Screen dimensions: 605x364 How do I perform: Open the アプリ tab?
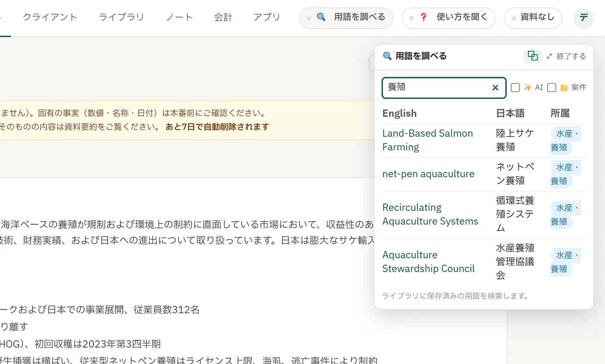267,17
